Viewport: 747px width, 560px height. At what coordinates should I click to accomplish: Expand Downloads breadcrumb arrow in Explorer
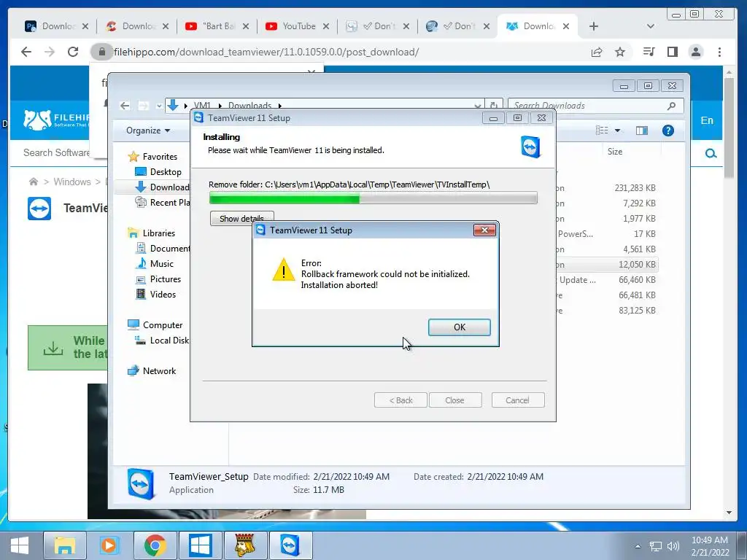pyautogui.click(x=280, y=106)
